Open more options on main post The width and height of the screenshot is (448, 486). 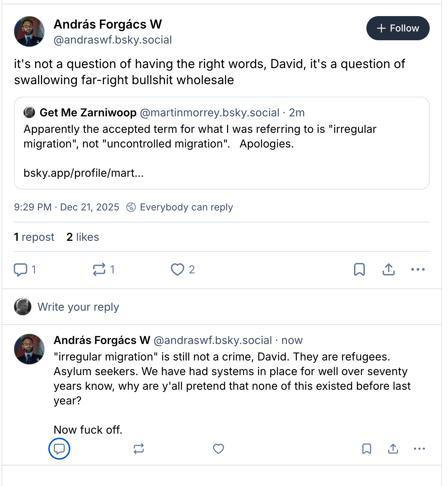(x=418, y=270)
